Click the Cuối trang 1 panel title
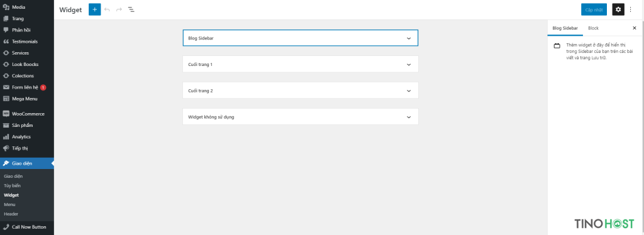 coord(200,64)
